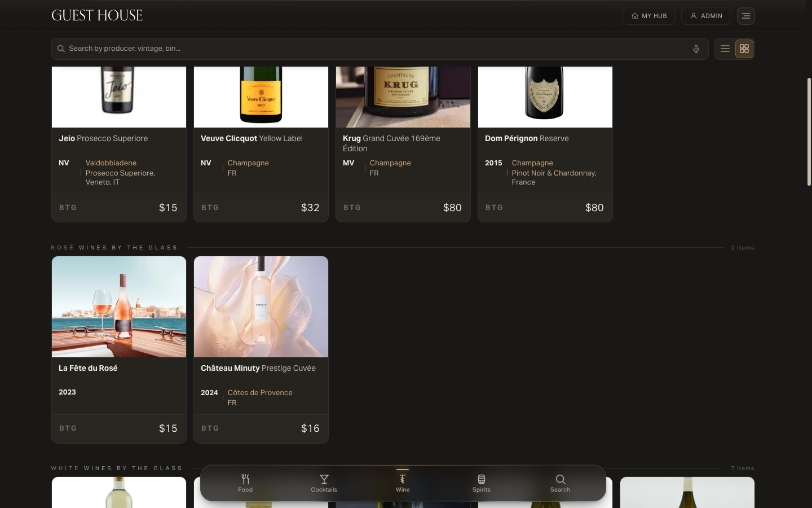Click the $80 price on Krug card
Screen dimensions: 812x508
tap(452, 208)
